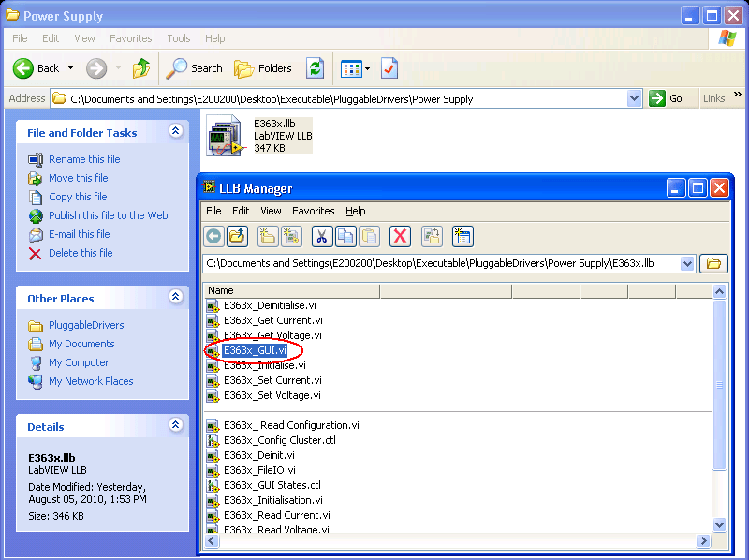Toggle the Folders pane button in Explorer

[x=263, y=68]
